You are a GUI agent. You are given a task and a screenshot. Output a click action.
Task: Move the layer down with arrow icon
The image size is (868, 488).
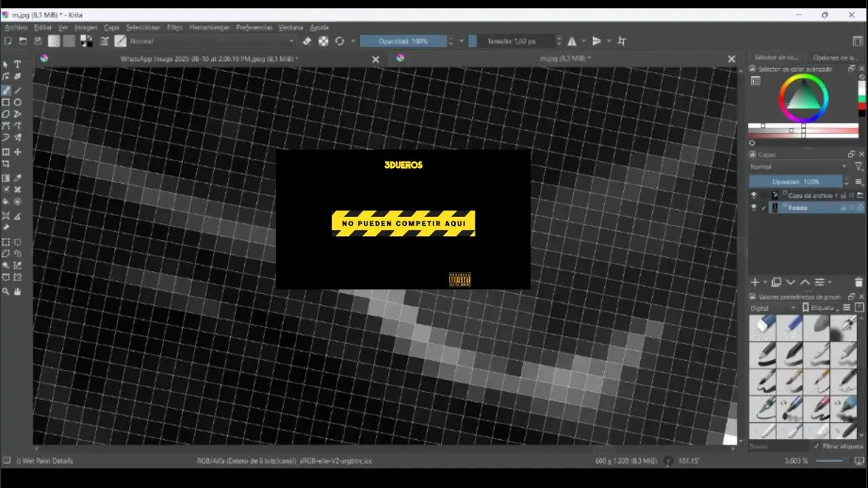coord(791,282)
